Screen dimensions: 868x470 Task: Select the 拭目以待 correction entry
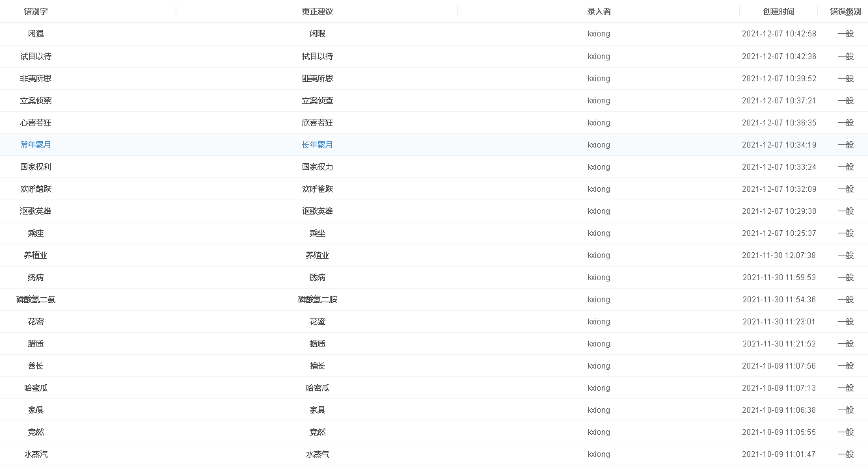click(318, 56)
